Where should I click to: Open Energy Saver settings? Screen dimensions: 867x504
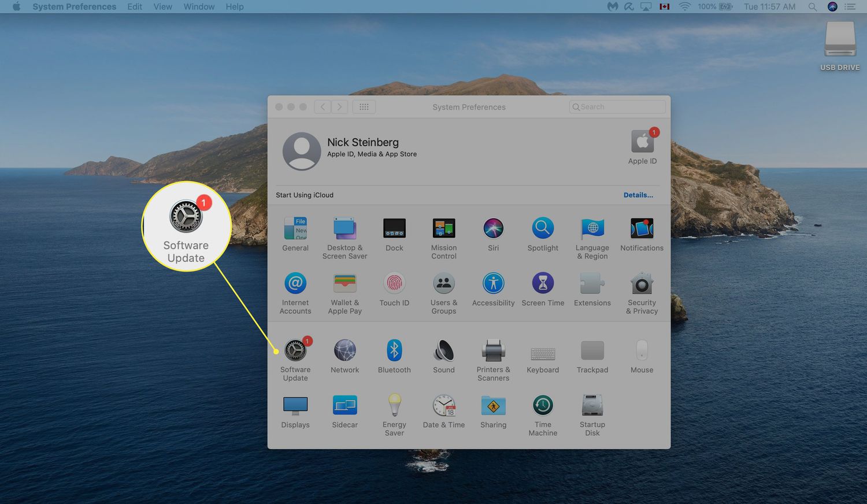394,406
